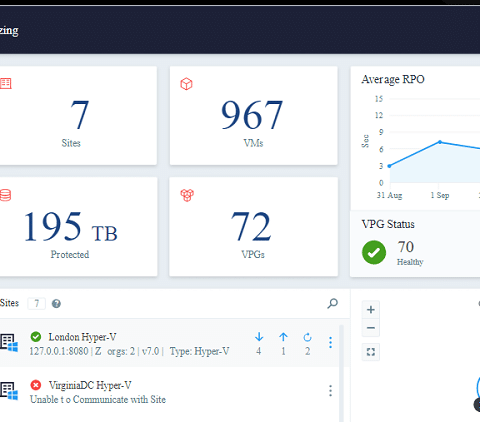Click London Hyper-V self-replication count 2
Screen dimensions: 480x422
307,351
